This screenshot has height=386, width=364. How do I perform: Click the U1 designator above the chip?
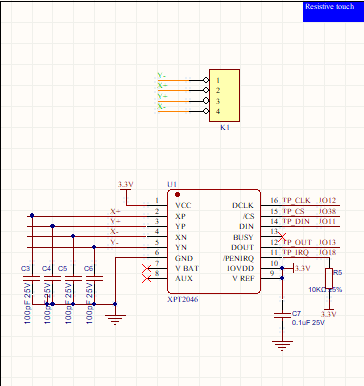coord(172,184)
